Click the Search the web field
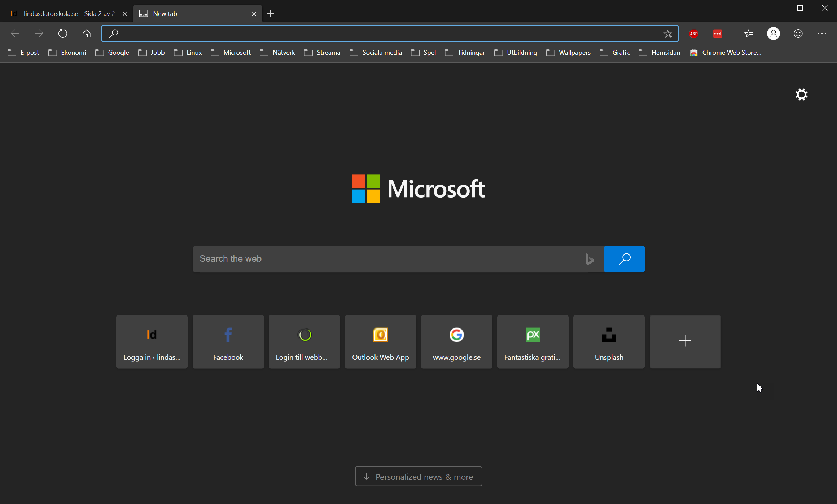Viewport: 837px width, 504px height. [398, 259]
